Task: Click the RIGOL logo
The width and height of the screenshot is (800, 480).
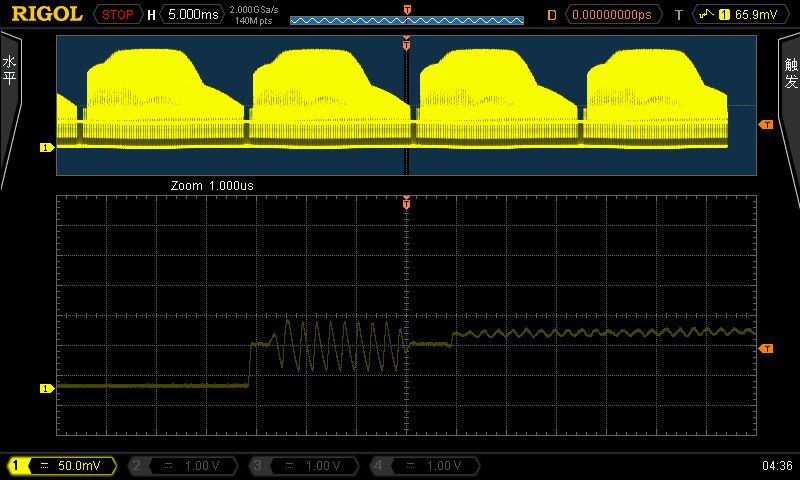Action: pyautogui.click(x=46, y=14)
